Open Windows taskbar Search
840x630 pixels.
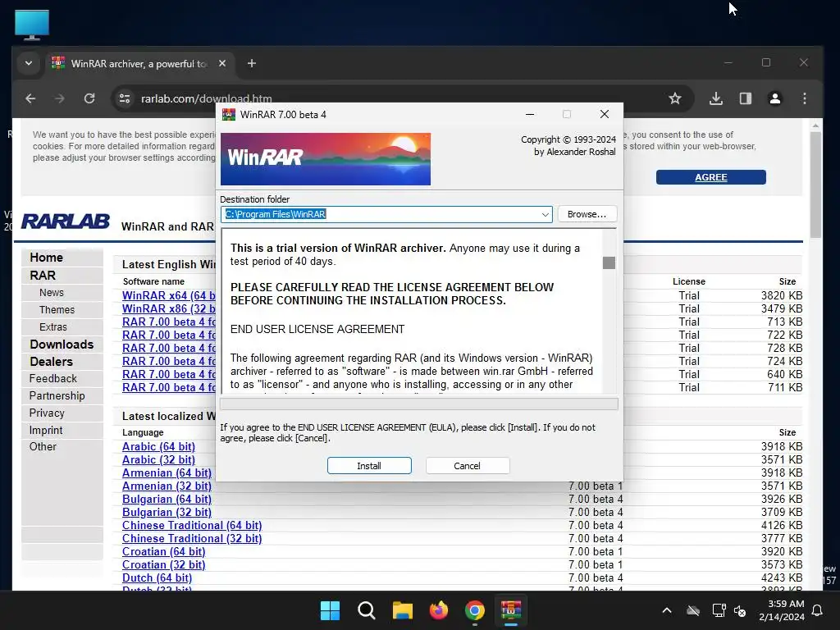pyautogui.click(x=367, y=610)
